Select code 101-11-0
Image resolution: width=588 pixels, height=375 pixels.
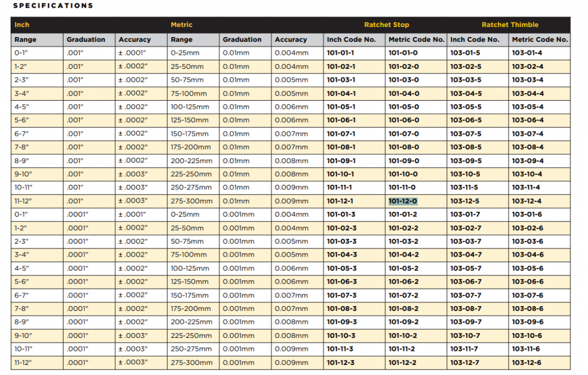pos(402,187)
